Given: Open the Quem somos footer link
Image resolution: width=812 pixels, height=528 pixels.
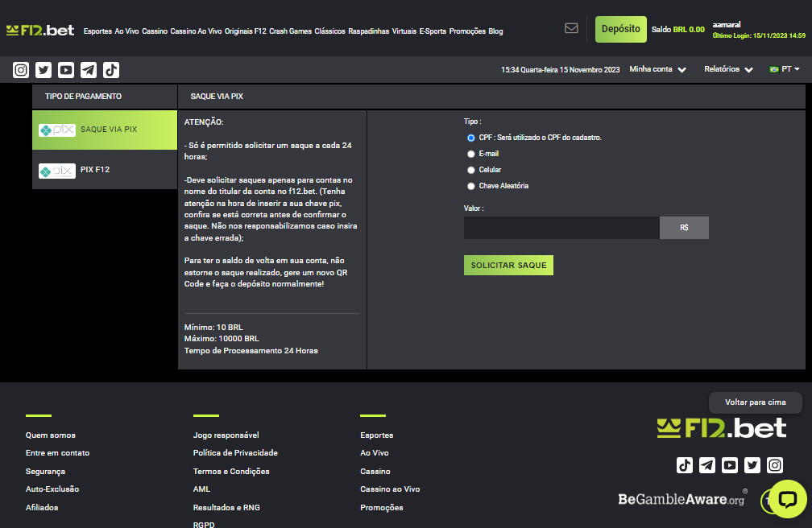Looking at the screenshot, I should tap(51, 435).
